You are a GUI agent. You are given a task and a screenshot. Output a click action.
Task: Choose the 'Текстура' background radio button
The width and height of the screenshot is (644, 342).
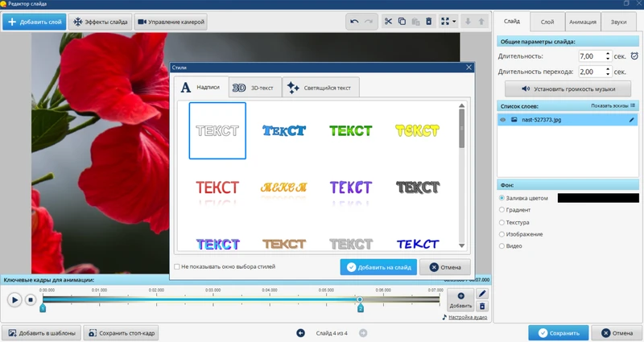(x=502, y=222)
